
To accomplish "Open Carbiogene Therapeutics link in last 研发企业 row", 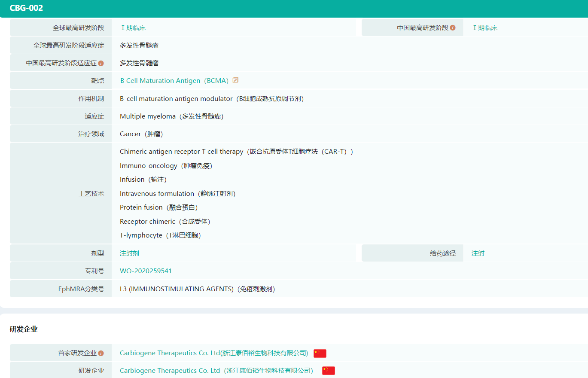I will coord(216,370).
